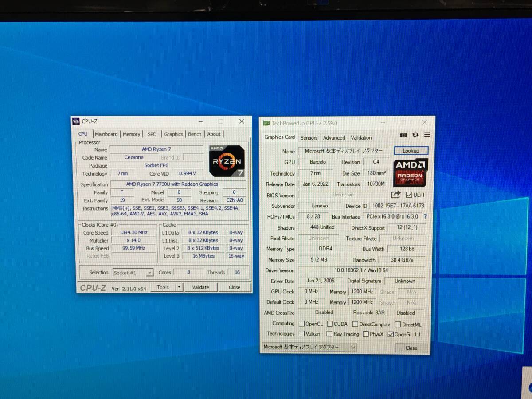Click the Core Speed value 1394.30 MHz

pos(133,232)
